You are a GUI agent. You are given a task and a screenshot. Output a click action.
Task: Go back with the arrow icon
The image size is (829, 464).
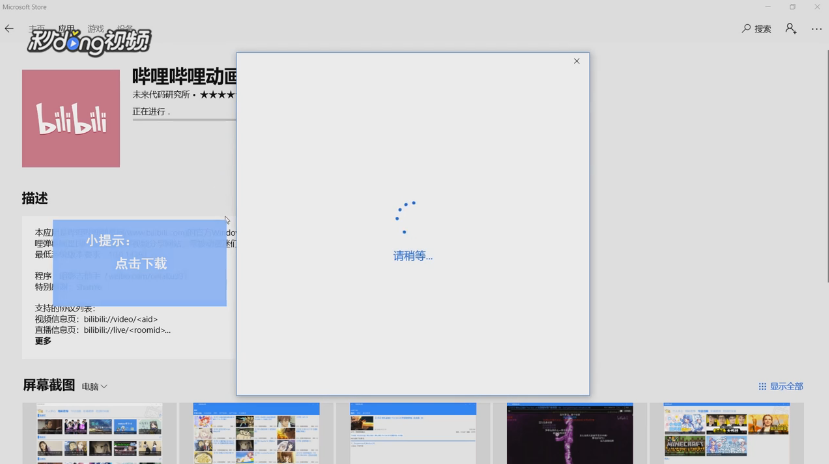coord(9,29)
